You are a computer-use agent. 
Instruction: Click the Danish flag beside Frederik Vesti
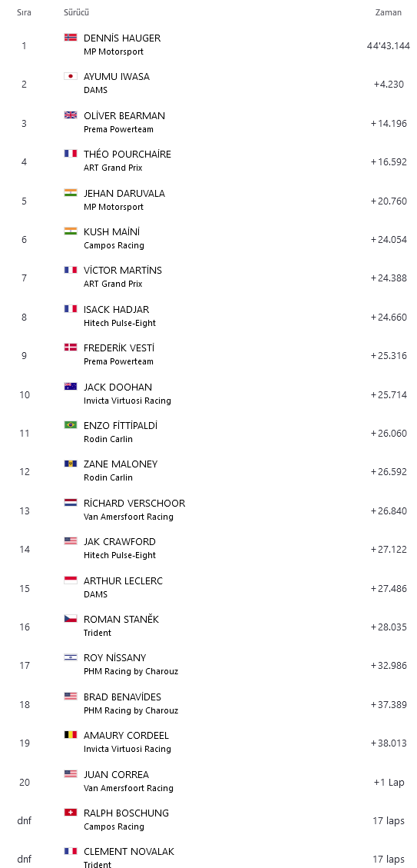click(70, 348)
